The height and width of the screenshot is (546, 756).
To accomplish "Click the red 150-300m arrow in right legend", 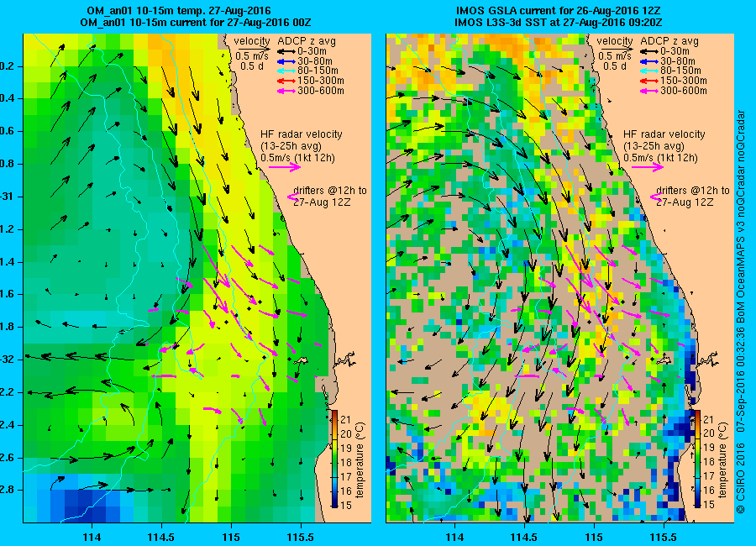I will point(648,81).
